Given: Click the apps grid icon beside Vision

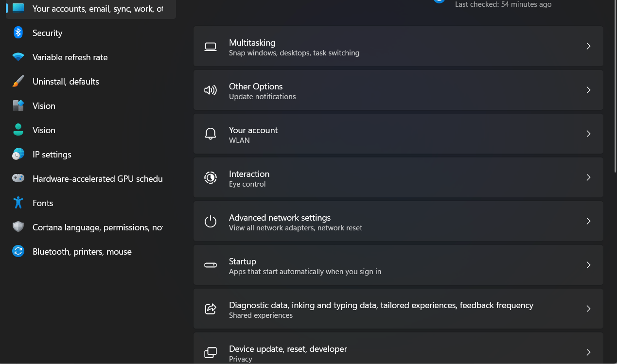Looking at the screenshot, I should pos(18,105).
